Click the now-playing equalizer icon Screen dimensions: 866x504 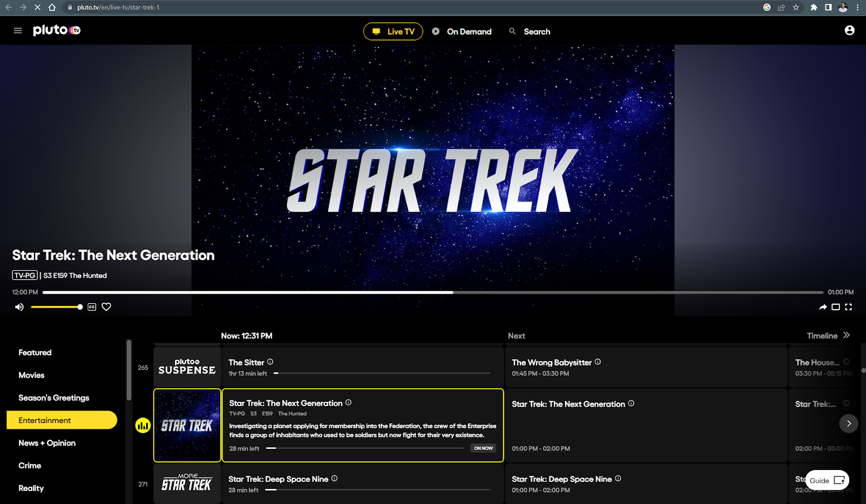pyautogui.click(x=143, y=426)
